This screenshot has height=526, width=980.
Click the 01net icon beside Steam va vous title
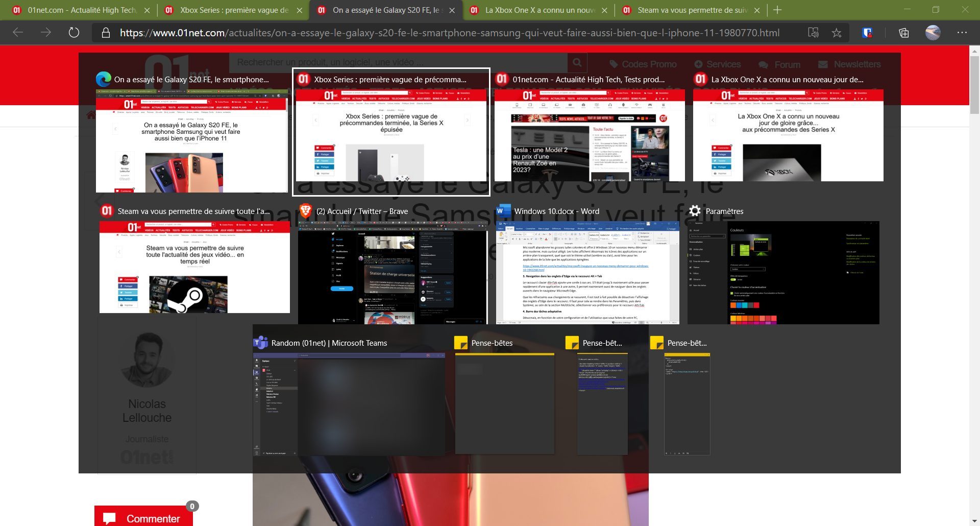tap(107, 211)
